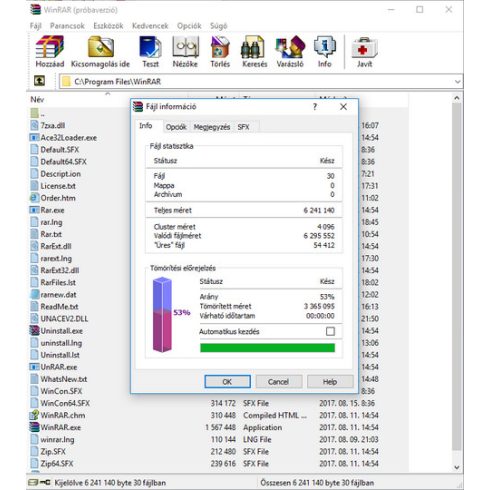The image size is (490, 490).
Task: Select the RarFiles.lst file
Action: click(58, 282)
